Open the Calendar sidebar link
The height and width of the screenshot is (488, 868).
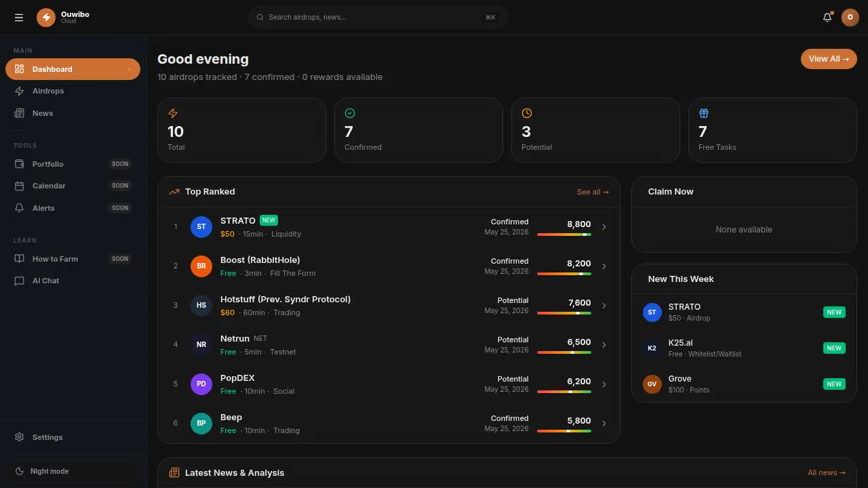pyautogui.click(x=73, y=186)
